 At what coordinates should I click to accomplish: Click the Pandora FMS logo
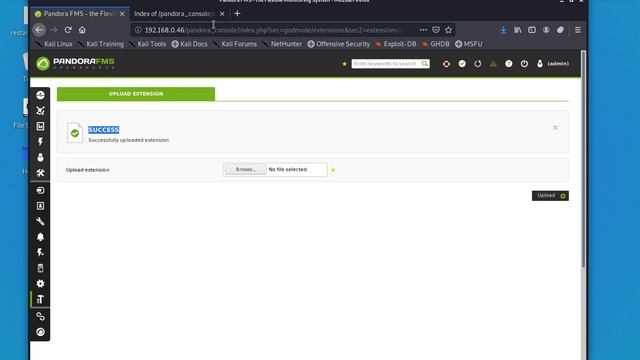[75, 63]
